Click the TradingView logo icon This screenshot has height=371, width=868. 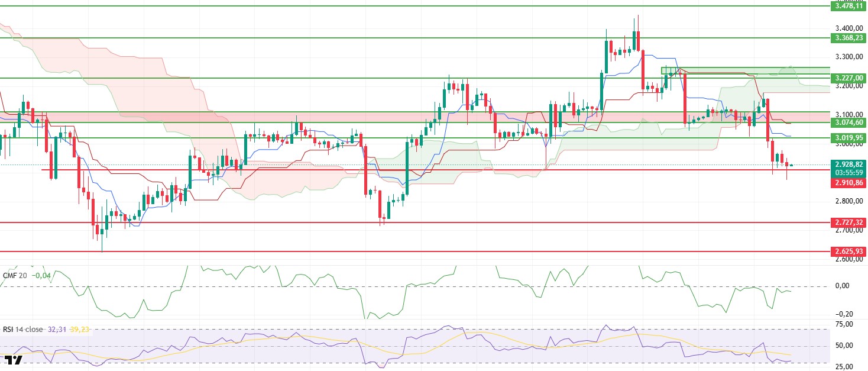tap(13, 359)
